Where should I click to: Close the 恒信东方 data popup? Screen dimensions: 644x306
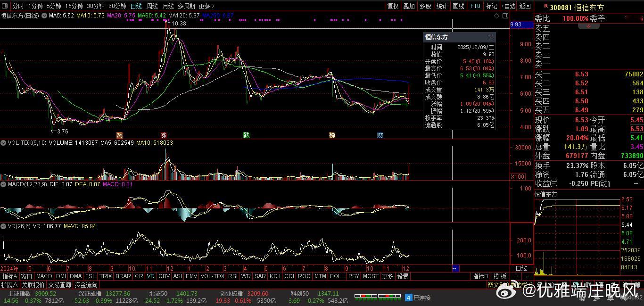(491, 37)
